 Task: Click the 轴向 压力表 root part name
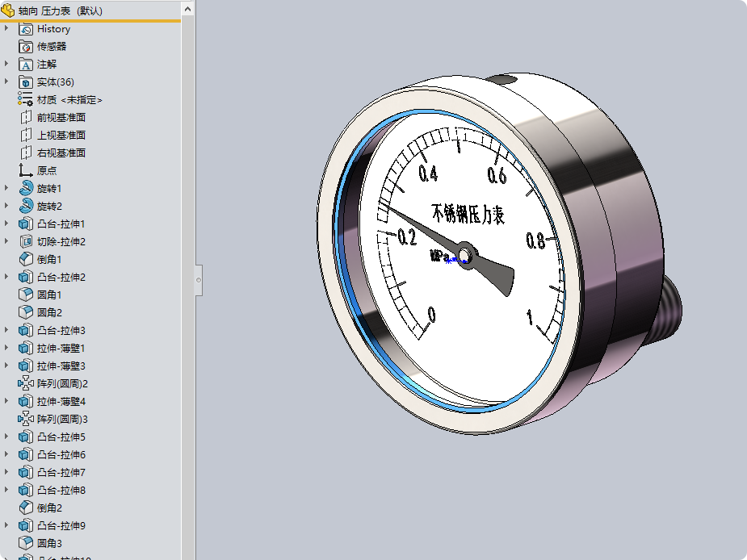point(60,10)
